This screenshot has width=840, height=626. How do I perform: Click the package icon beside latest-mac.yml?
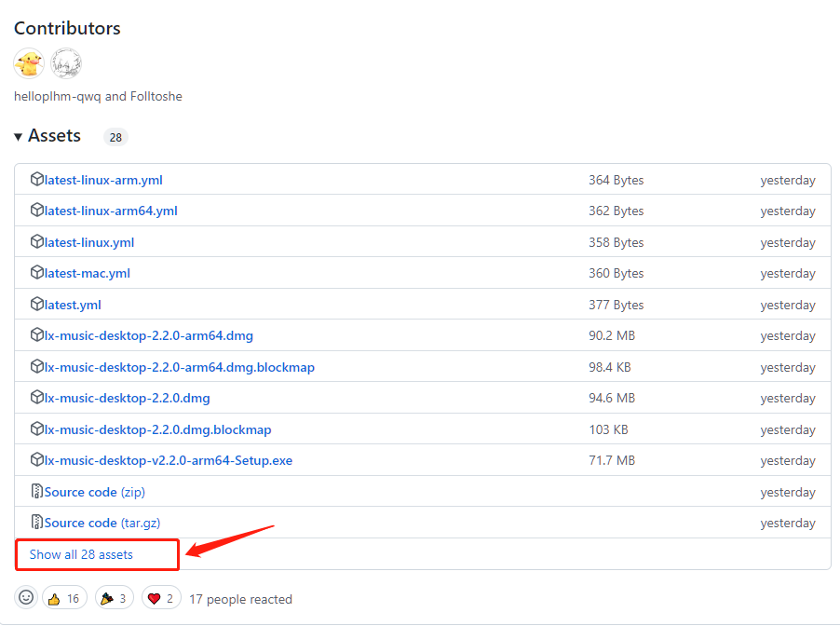coord(37,273)
